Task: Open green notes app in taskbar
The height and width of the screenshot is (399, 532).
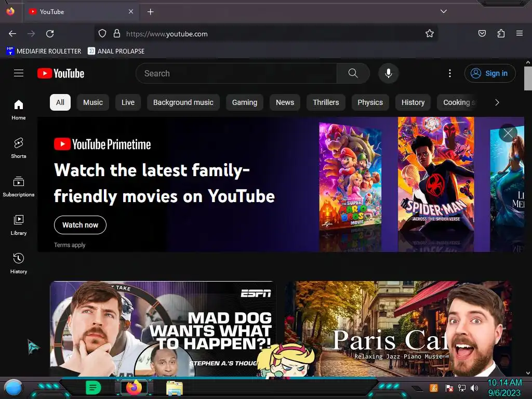Action: point(94,388)
